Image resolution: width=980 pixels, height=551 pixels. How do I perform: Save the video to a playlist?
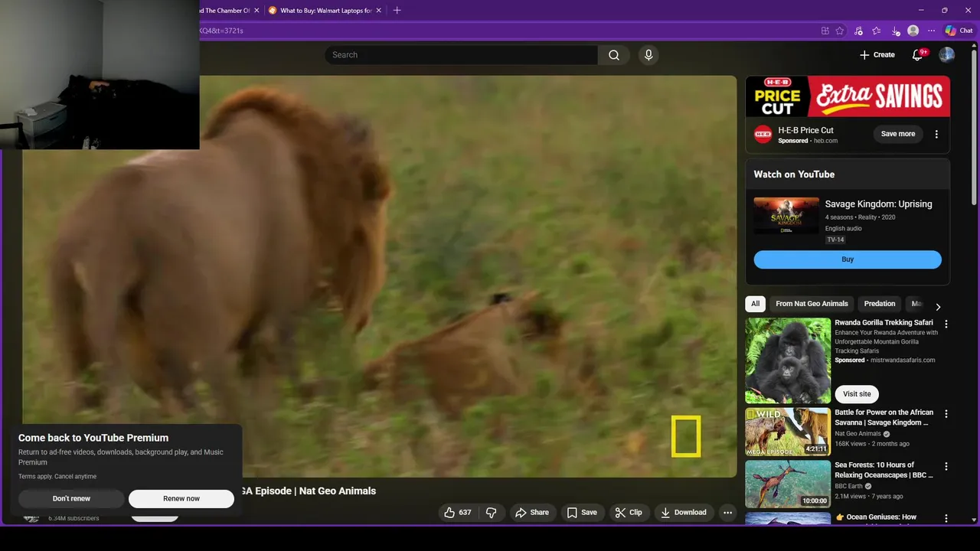pos(582,513)
